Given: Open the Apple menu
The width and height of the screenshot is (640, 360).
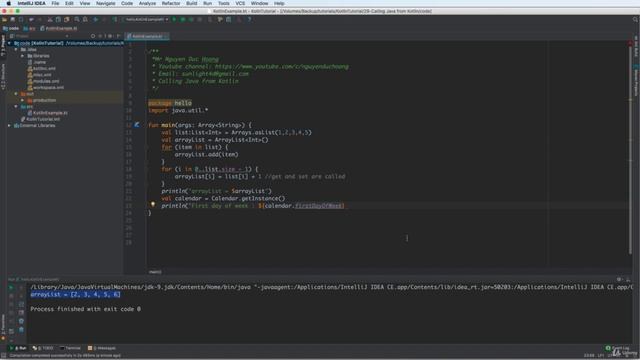Looking at the screenshot, I should (x=8, y=3).
